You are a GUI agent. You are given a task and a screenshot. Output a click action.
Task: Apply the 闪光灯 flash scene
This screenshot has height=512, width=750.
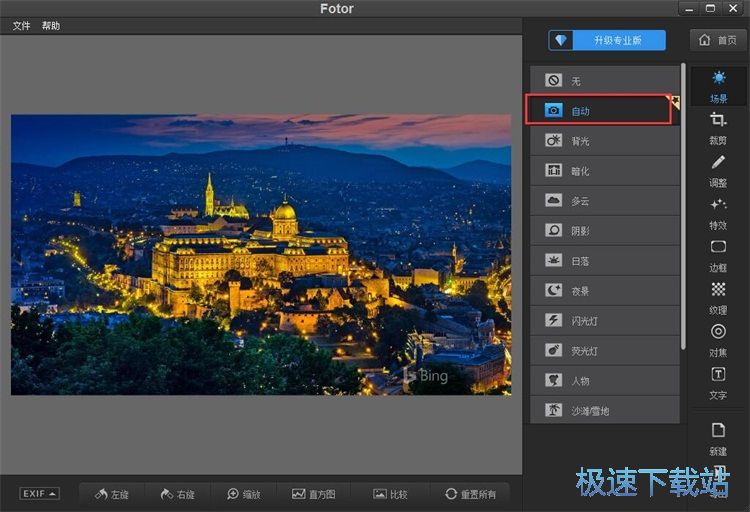605,321
